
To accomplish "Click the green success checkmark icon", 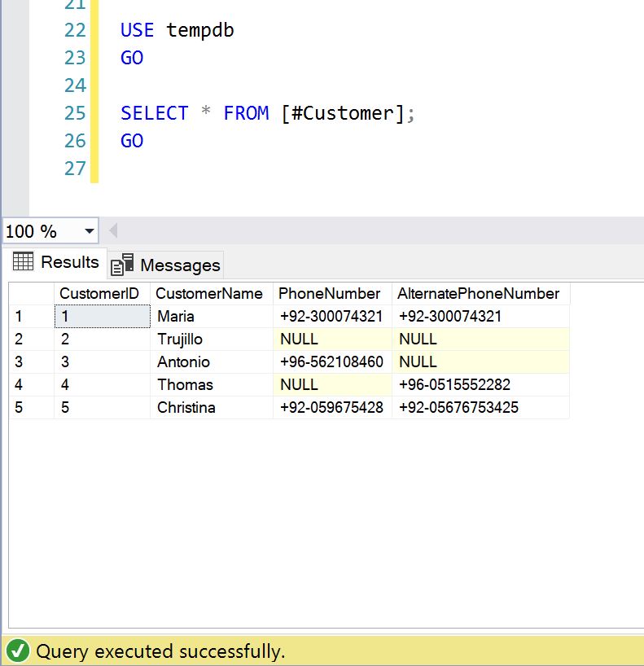I will click(x=17, y=651).
